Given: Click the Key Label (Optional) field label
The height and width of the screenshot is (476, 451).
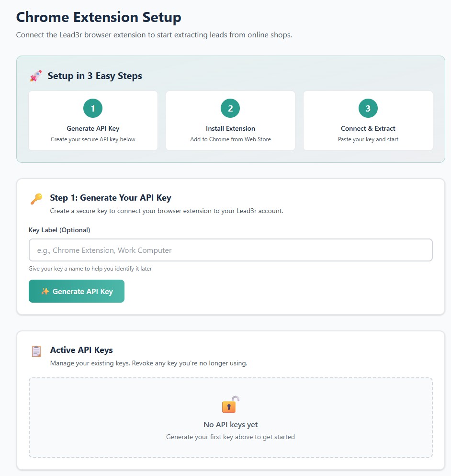Looking at the screenshot, I should [59, 230].
